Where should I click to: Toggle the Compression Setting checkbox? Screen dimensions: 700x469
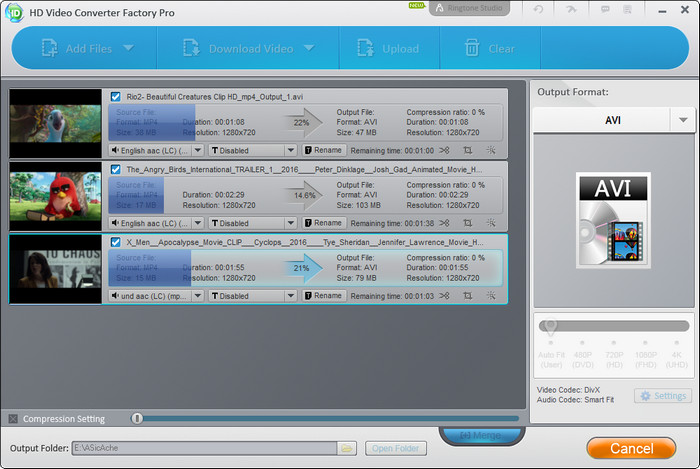click(13, 418)
